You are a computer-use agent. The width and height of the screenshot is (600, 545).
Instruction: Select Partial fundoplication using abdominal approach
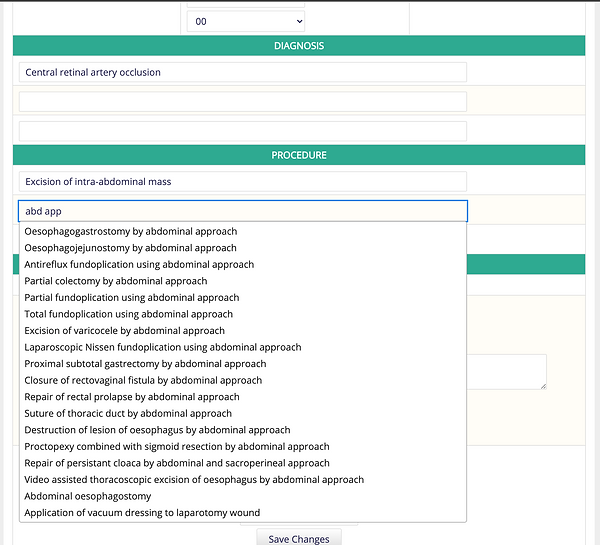tap(243, 297)
